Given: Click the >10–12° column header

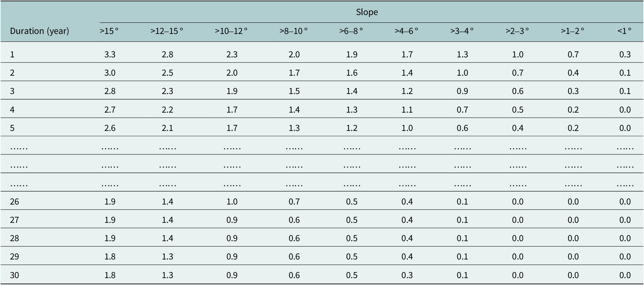Looking at the screenshot, I should click(x=231, y=31).
